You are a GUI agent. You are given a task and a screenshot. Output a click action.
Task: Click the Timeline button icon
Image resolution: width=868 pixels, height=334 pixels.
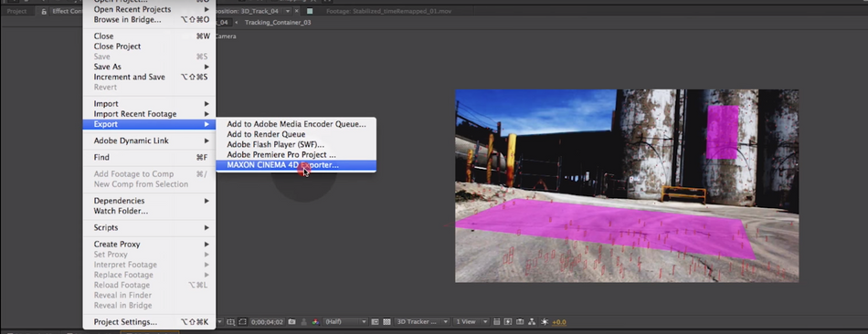click(x=520, y=322)
